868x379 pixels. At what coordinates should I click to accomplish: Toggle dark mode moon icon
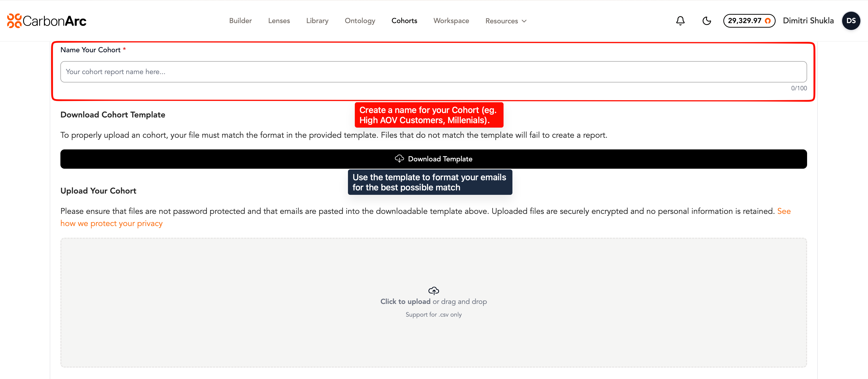point(706,21)
